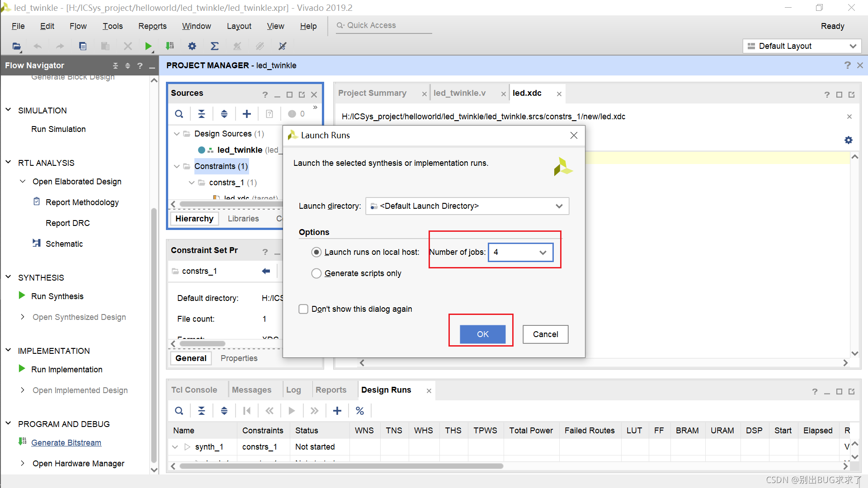The height and width of the screenshot is (488, 868).
Task: Collapse the Design Sources tree node
Action: point(177,134)
